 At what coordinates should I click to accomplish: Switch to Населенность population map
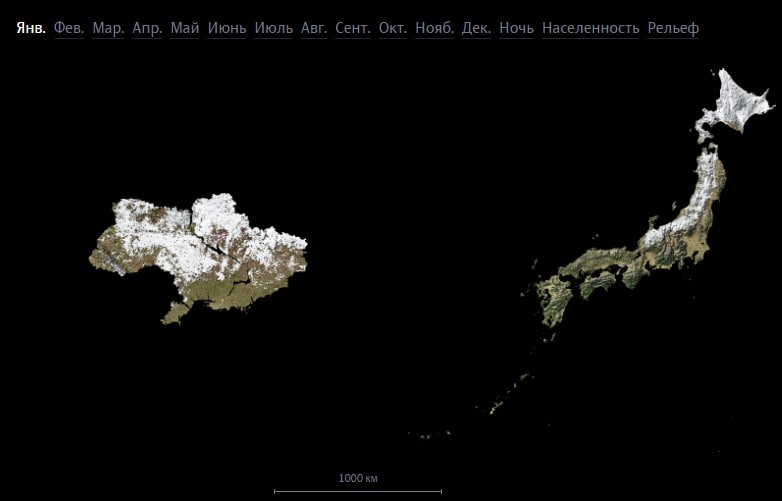click(590, 28)
